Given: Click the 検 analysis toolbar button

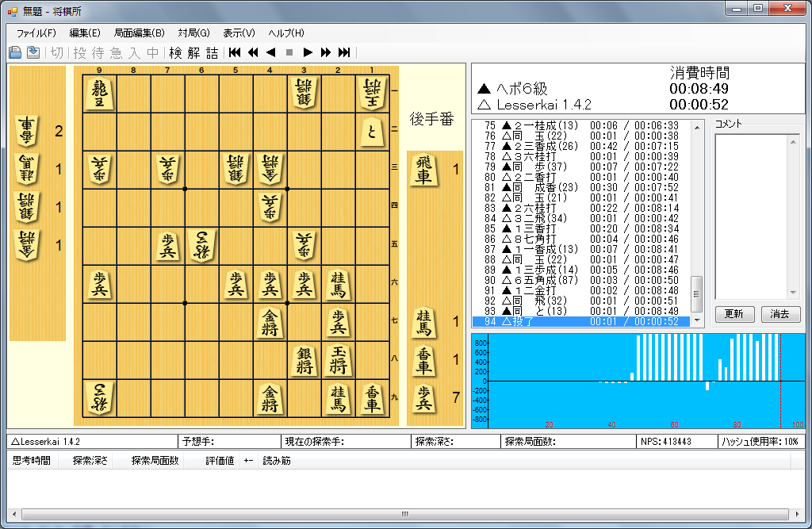Looking at the screenshot, I should tap(176, 53).
